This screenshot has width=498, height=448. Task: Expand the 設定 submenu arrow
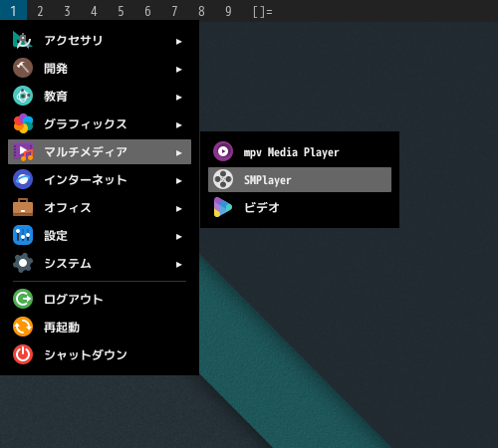[x=179, y=237]
